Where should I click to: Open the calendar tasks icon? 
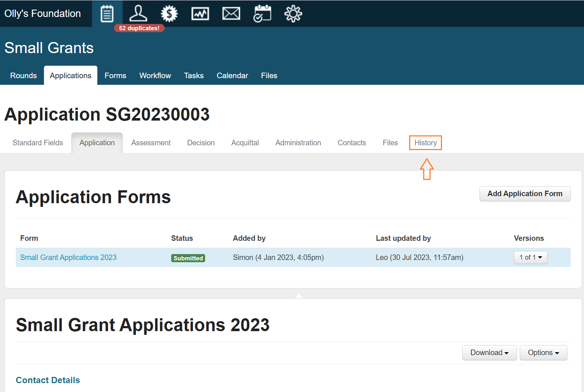point(262,14)
